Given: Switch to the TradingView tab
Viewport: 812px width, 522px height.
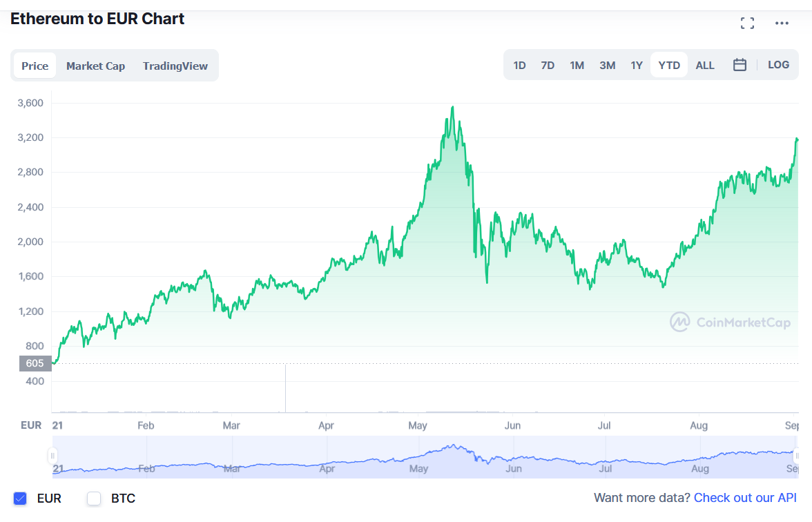Looking at the screenshot, I should point(175,66).
